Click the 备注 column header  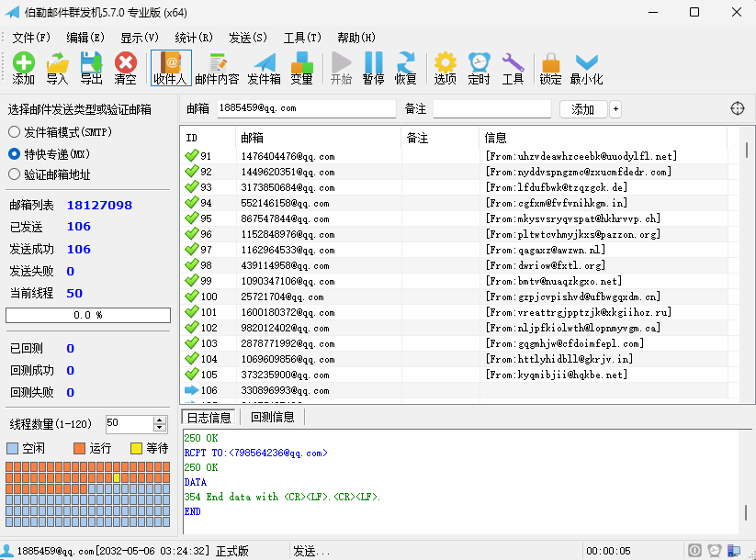(x=440, y=138)
